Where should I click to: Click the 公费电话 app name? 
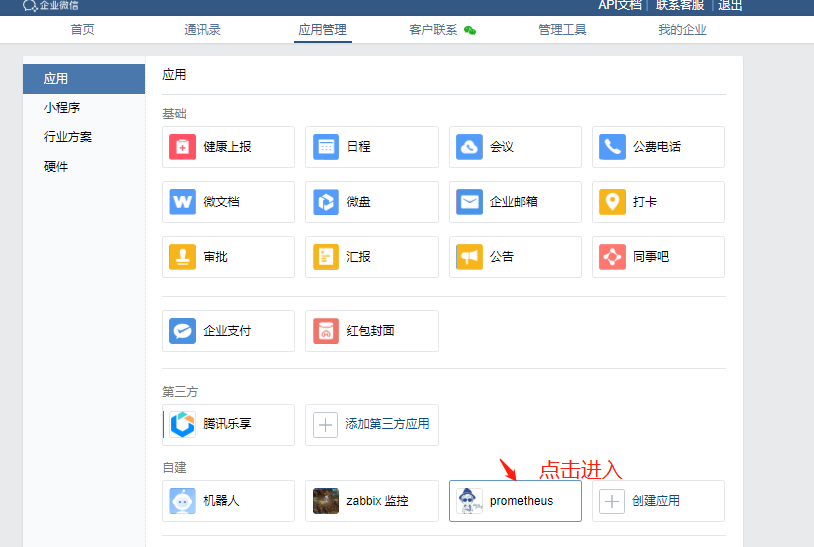point(657,147)
